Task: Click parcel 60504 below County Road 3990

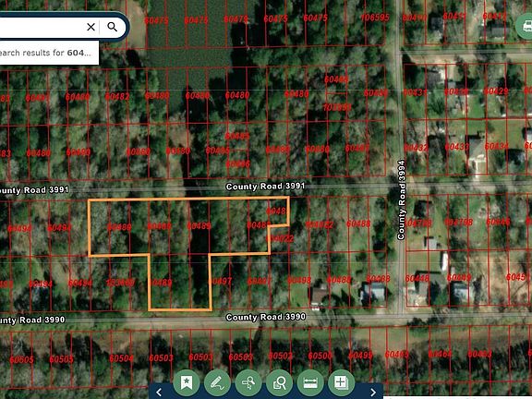Action: (x=121, y=358)
